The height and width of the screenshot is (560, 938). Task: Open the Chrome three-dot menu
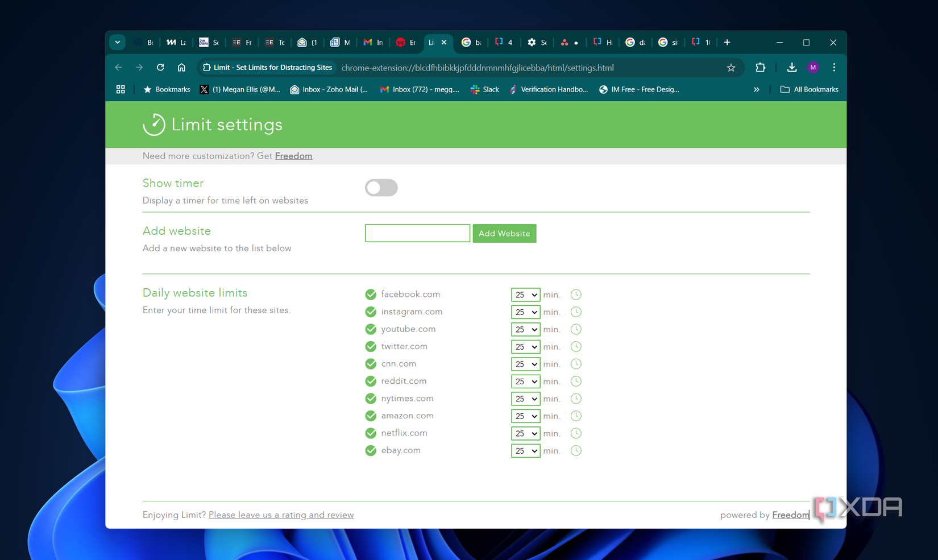(834, 68)
